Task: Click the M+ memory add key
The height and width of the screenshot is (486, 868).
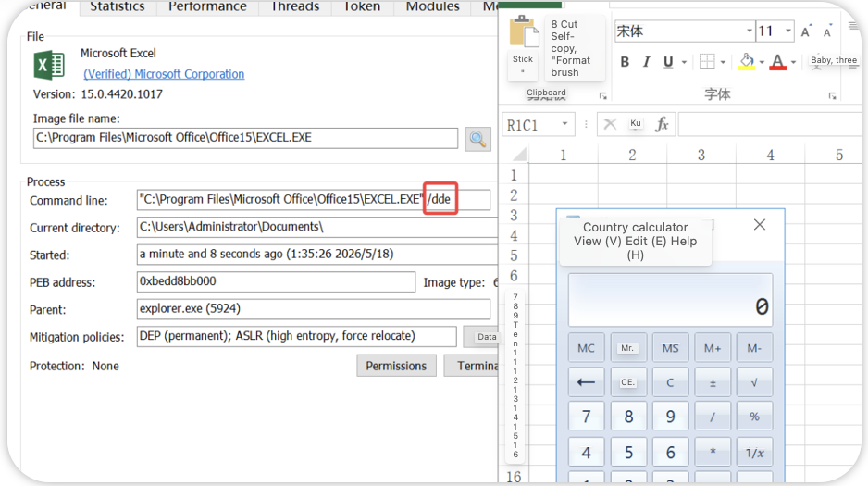Action: click(x=713, y=348)
